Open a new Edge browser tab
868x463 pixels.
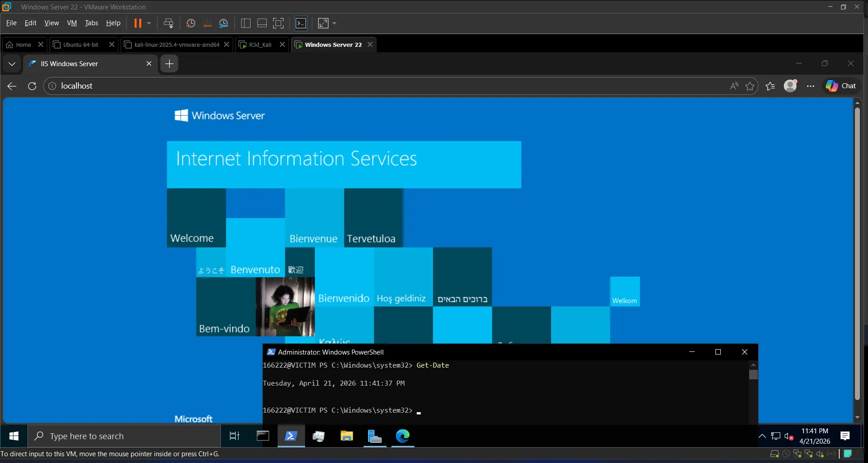point(169,64)
